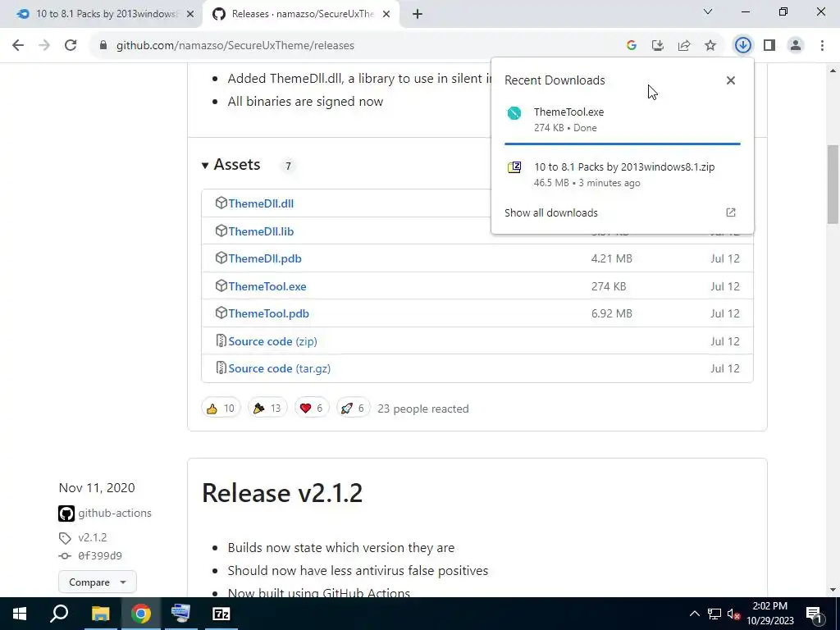View site info via the lock icon
This screenshot has width=840, height=630.
103,46
